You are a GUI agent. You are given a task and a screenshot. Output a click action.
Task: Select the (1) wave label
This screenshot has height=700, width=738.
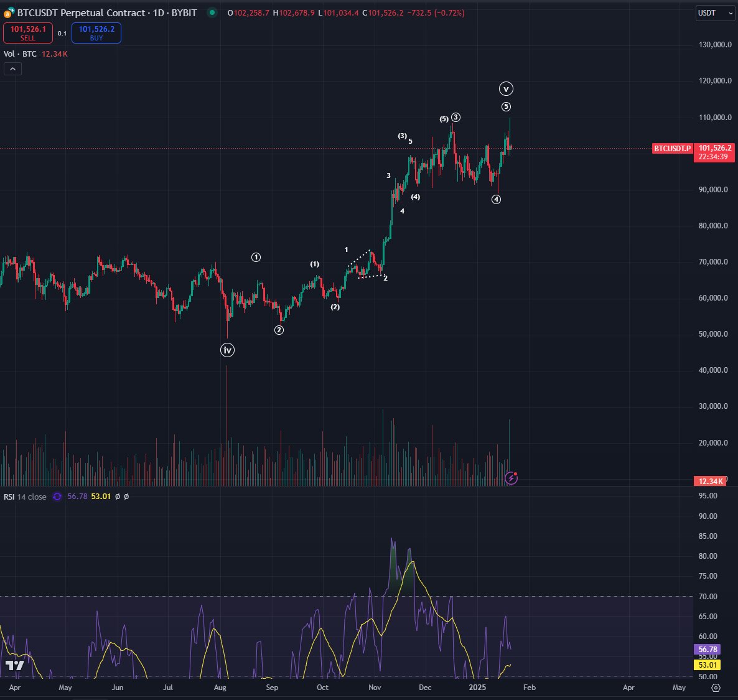click(314, 264)
